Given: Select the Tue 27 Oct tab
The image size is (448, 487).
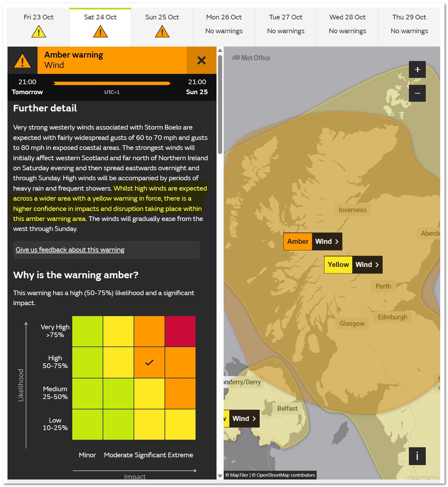Looking at the screenshot, I should click(286, 27).
